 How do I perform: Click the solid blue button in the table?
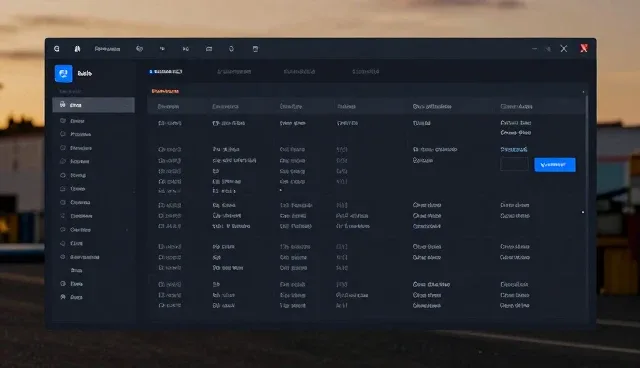[x=555, y=165]
